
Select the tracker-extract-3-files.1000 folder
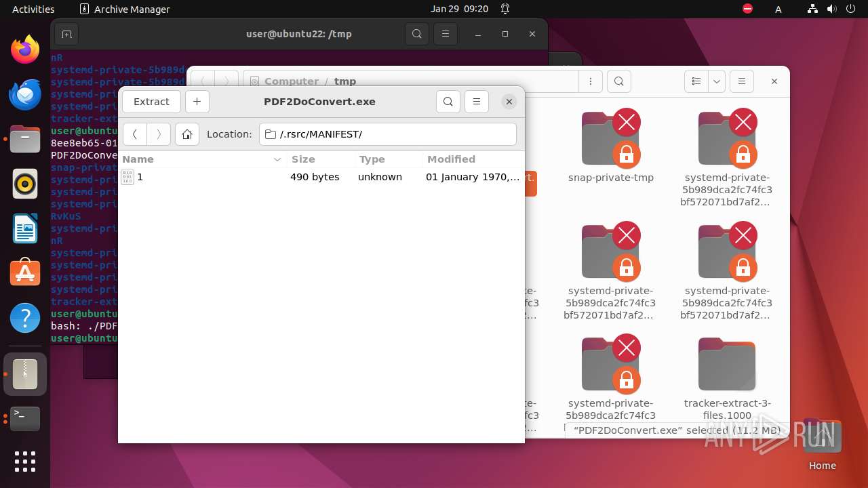(x=728, y=378)
